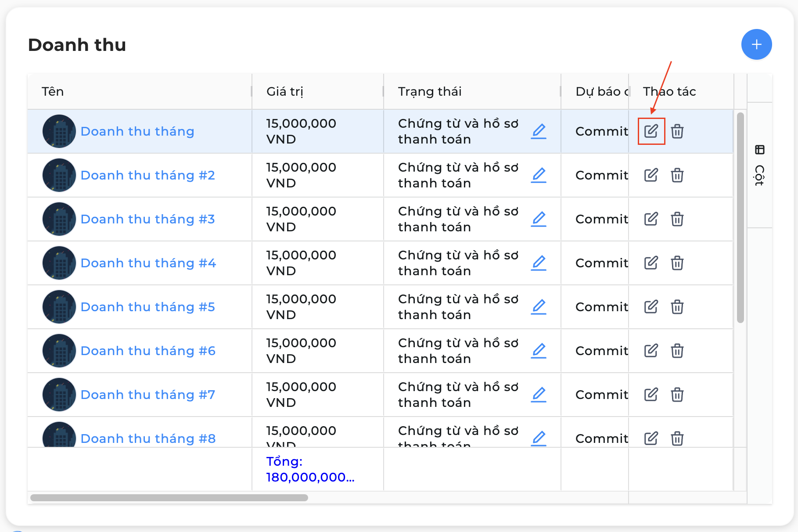This screenshot has height=532, width=798.
Task: Edit the Doanh thu tháng #7 row
Action: [x=651, y=395]
